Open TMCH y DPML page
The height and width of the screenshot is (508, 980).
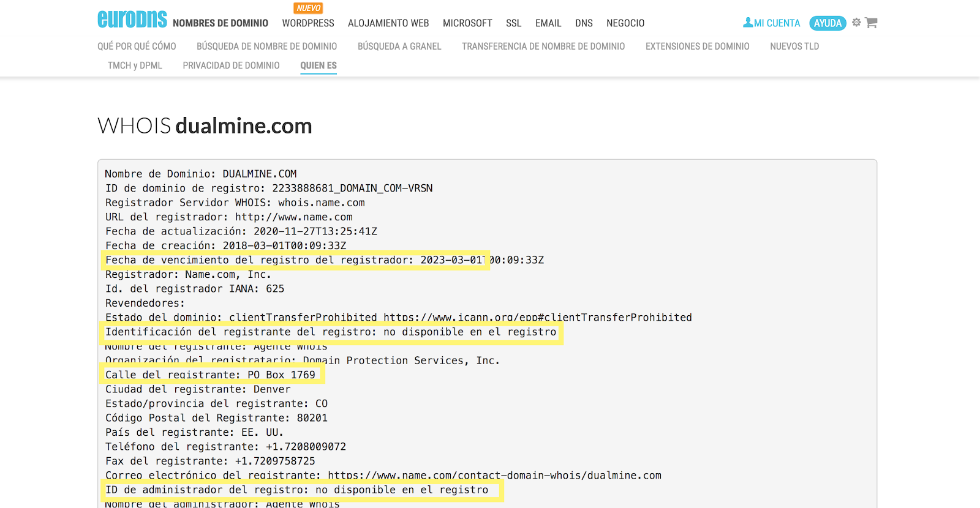(135, 65)
